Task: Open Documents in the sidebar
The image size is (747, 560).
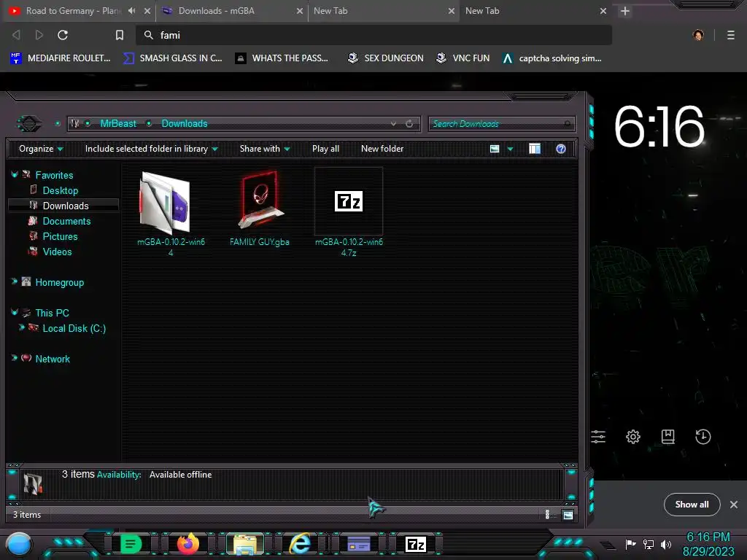Action: [x=66, y=221]
